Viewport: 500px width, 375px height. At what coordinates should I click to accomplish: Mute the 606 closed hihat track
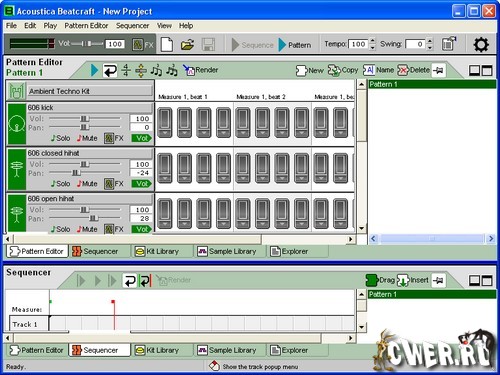pyautogui.click(x=87, y=184)
